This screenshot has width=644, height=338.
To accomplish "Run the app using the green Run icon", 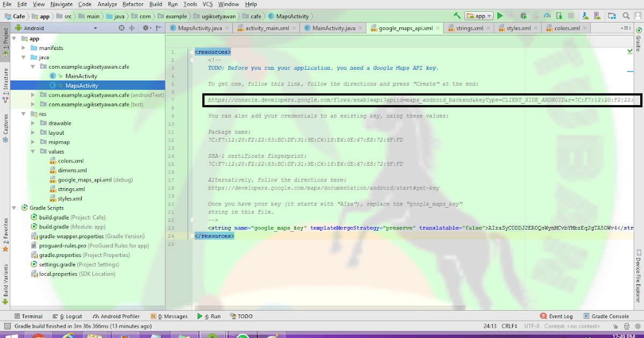I will (x=500, y=16).
